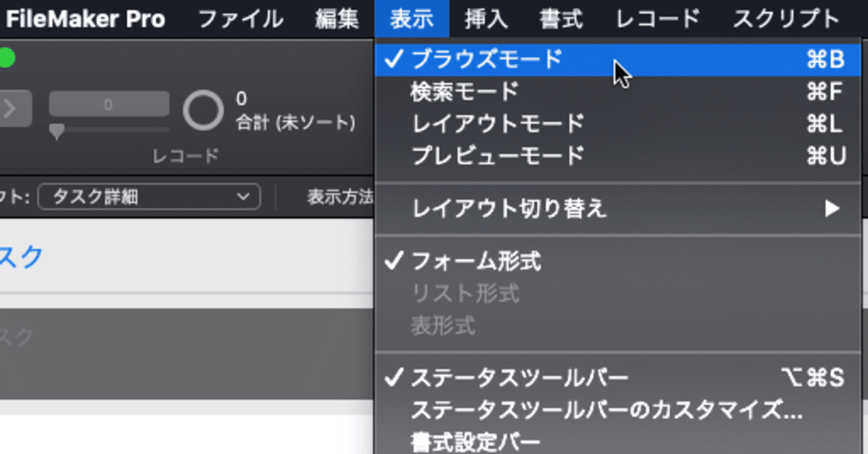This screenshot has width=868, height=454.
Task: Click the green window zoom button
Action: click(6, 59)
